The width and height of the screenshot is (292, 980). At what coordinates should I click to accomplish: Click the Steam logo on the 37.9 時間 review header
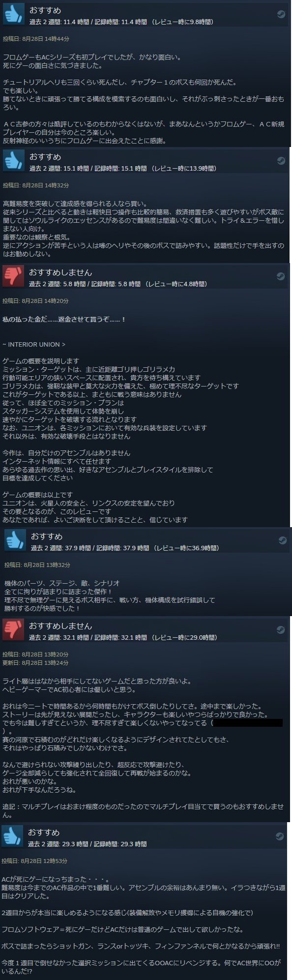[x=282, y=540]
